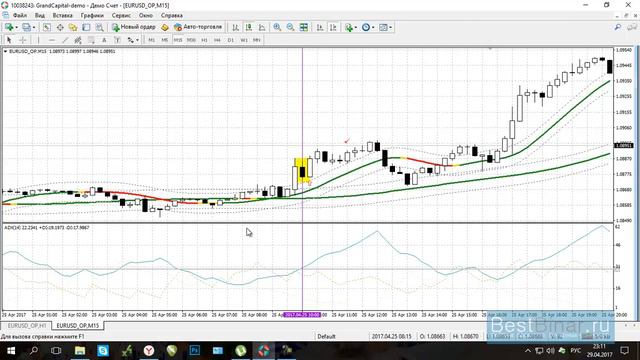Viewport: 640px width, 360px height.
Task: Open the chart Templates icon
Action: [383, 27]
